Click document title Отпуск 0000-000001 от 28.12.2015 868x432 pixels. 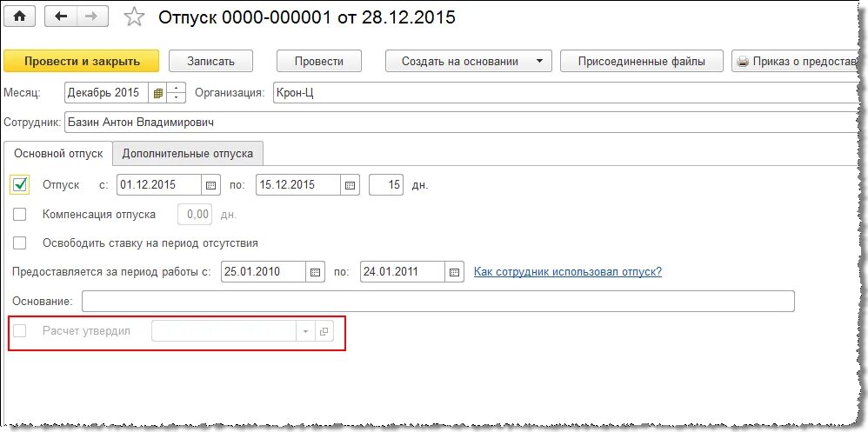coord(307,17)
